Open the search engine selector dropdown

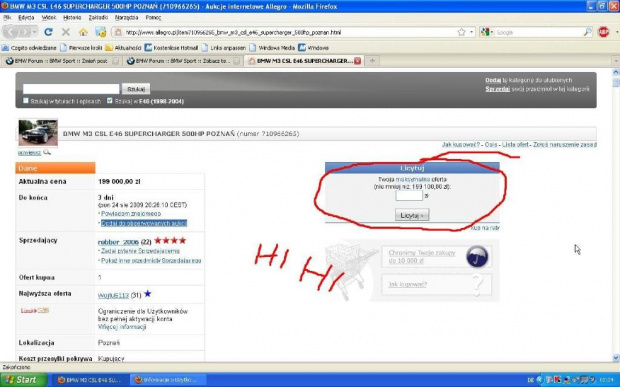tap(486, 32)
